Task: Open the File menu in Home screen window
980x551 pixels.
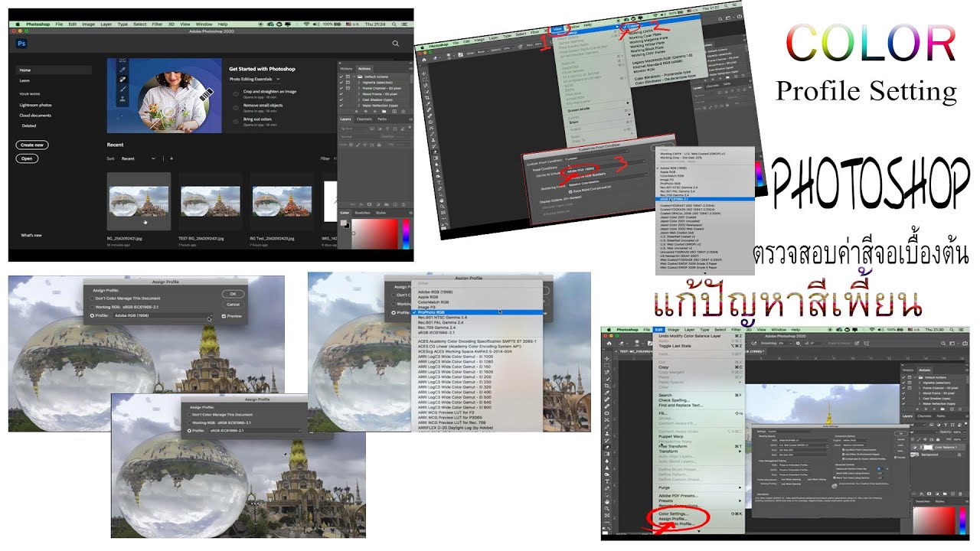Action: (59, 24)
